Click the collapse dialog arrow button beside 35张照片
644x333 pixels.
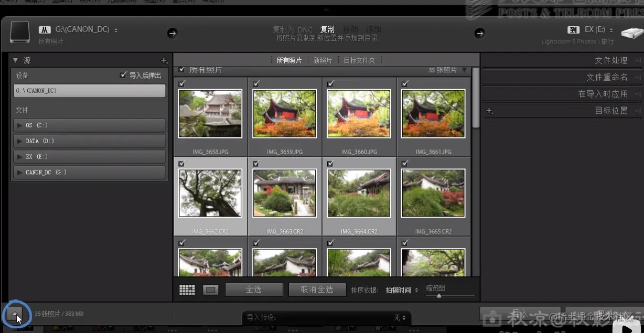15,315
